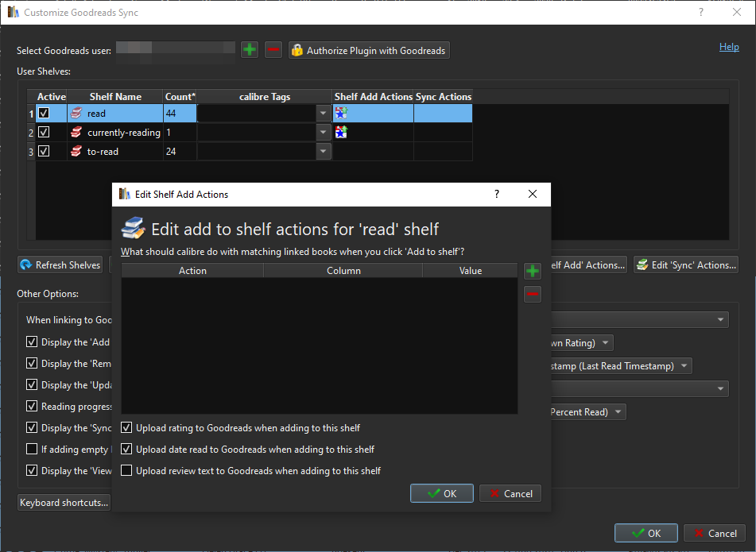
Task: Click the 'Shelf Add Actions' column header
Action: click(373, 96)
